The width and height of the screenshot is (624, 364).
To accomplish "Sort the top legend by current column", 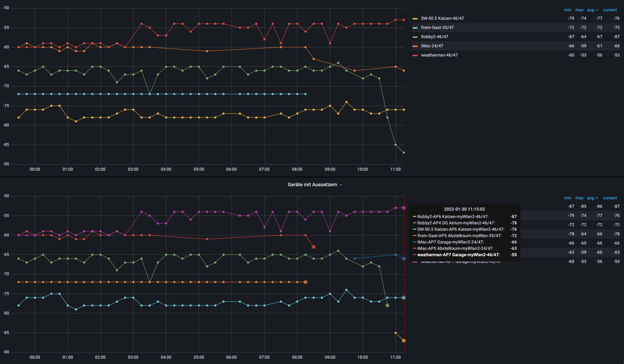I will point(610,10).
